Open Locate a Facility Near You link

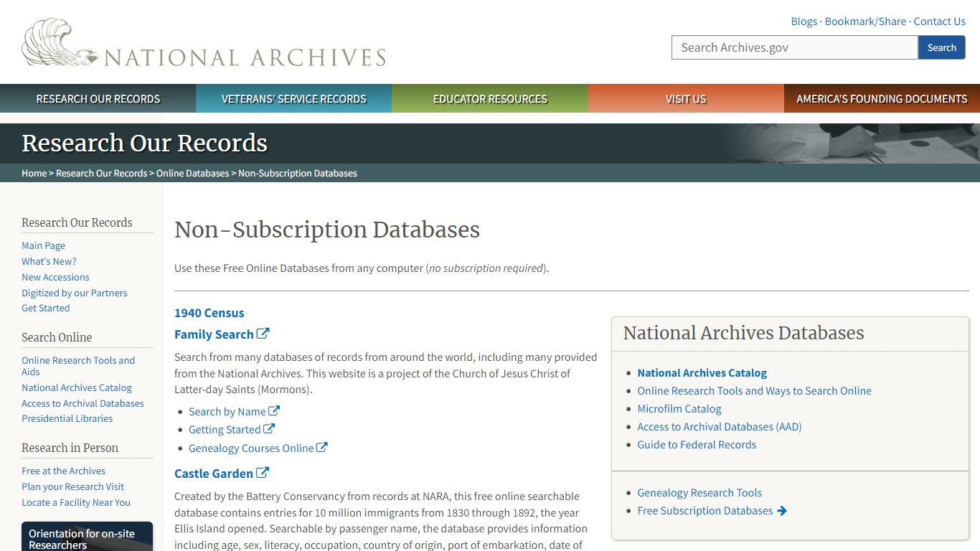(76, 502)
